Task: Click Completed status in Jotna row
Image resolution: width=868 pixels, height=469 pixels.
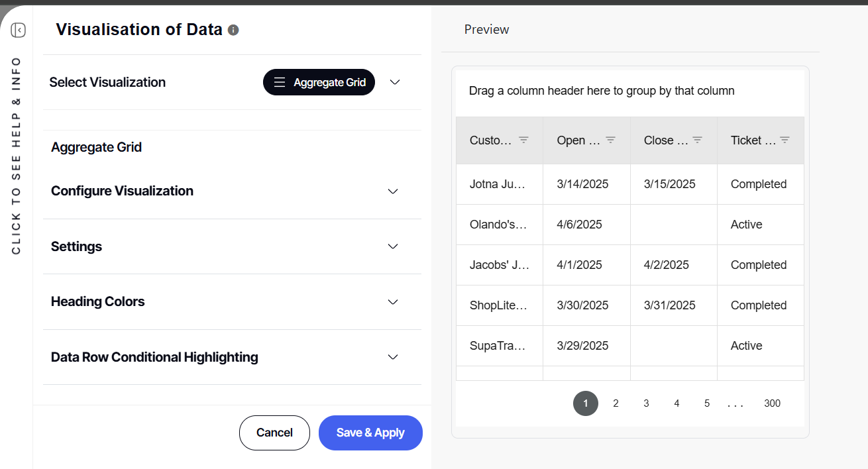Action: [761, 184]
